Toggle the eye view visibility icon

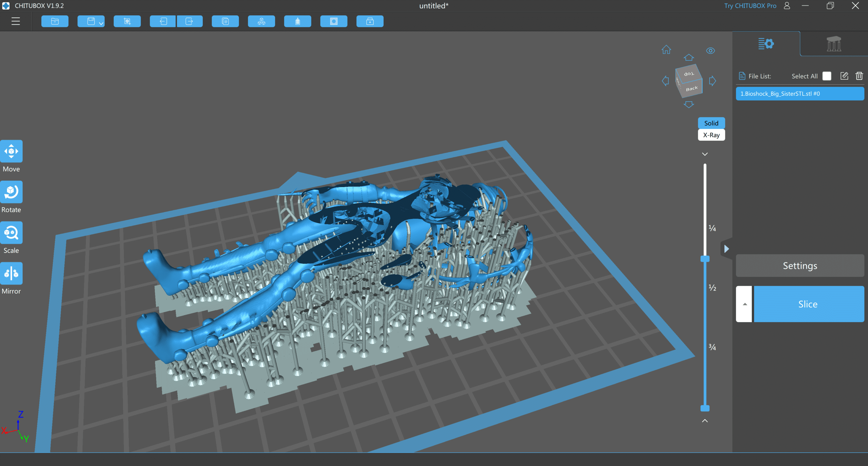710,51
